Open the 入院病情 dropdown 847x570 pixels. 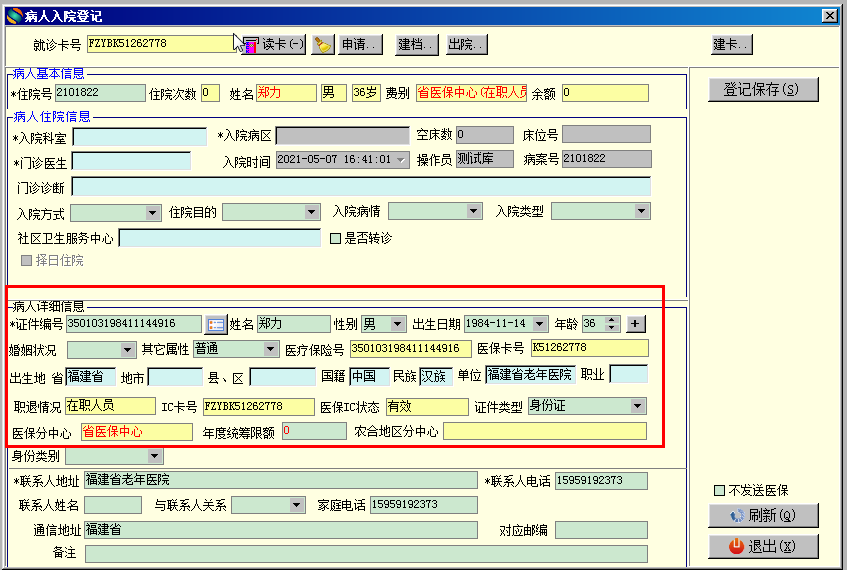[474, 211]
